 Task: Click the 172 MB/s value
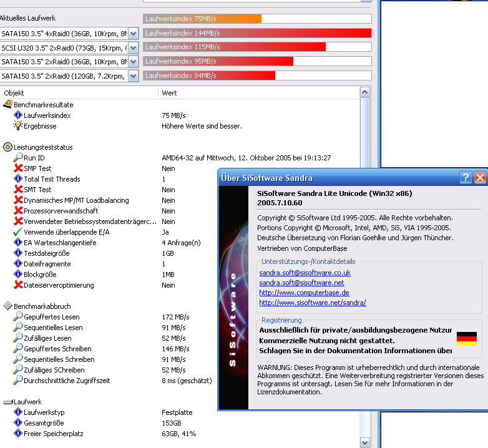[175, 317]
